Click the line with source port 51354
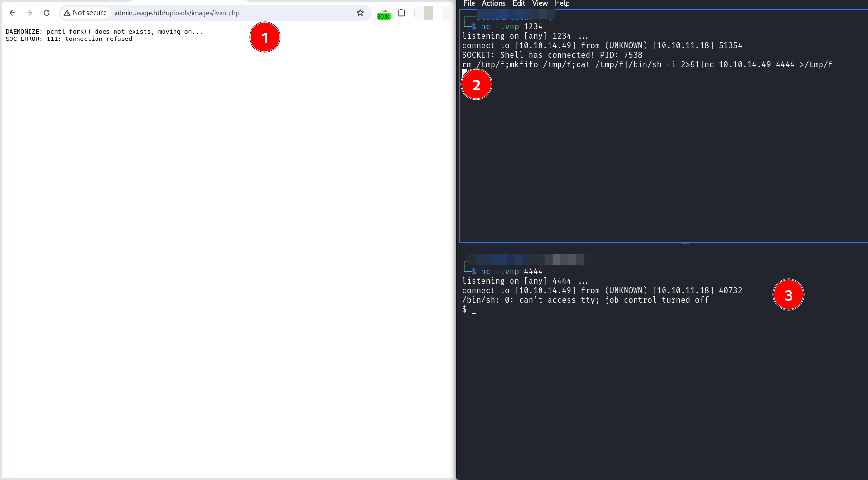 602,46
